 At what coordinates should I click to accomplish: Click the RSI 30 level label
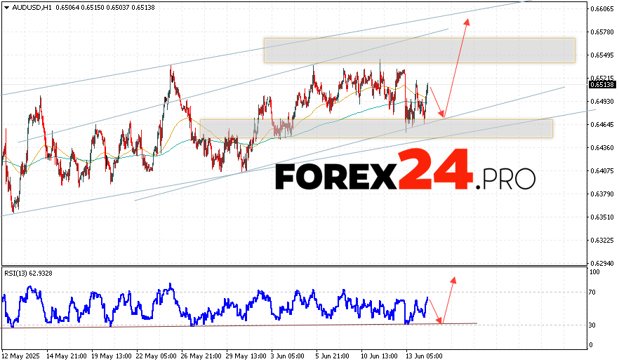tap(594, 325)
